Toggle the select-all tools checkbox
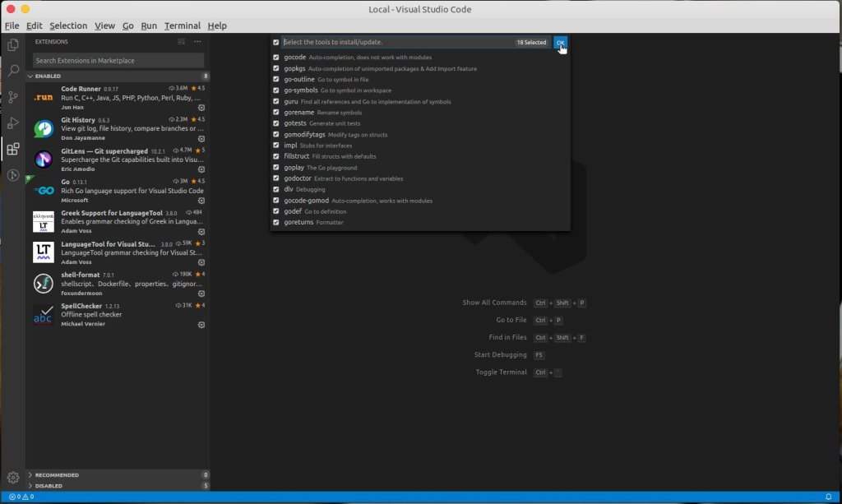The height and width of the screenshot is (504, 842). 276,42
